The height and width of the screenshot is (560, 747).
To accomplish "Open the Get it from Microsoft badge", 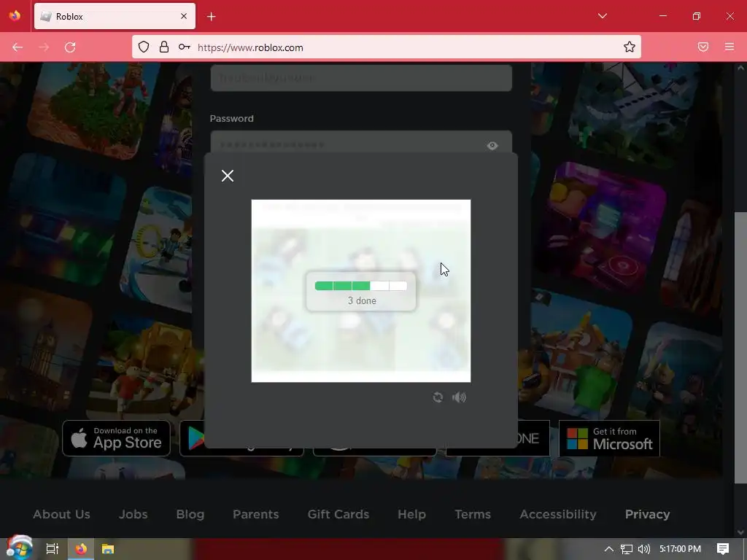I will tap(609, 438).
